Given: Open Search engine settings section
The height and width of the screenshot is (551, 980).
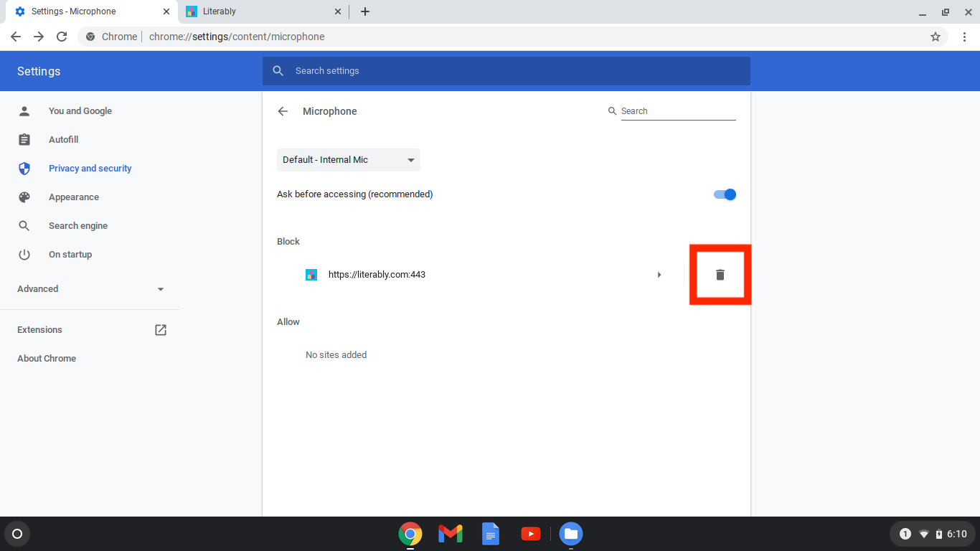Looking at the screenshot, I should tap(78, 226).
